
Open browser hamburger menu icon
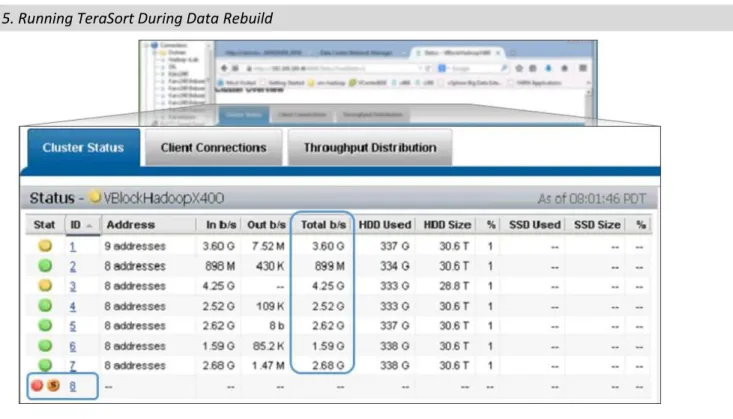[583, 68]
